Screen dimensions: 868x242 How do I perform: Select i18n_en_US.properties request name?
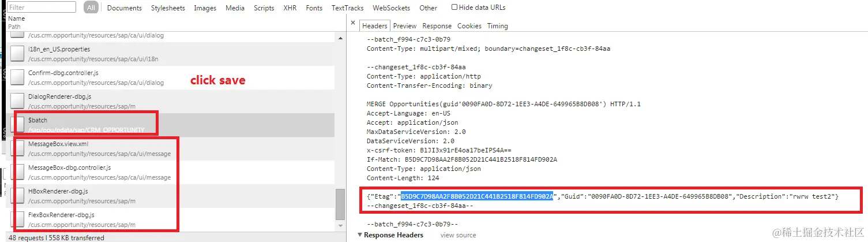(59, 49)
